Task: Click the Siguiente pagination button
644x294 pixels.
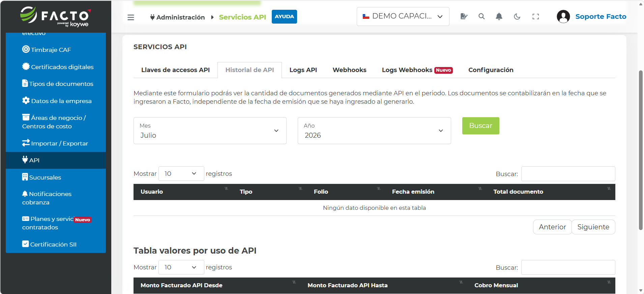Action: point(593,227)
